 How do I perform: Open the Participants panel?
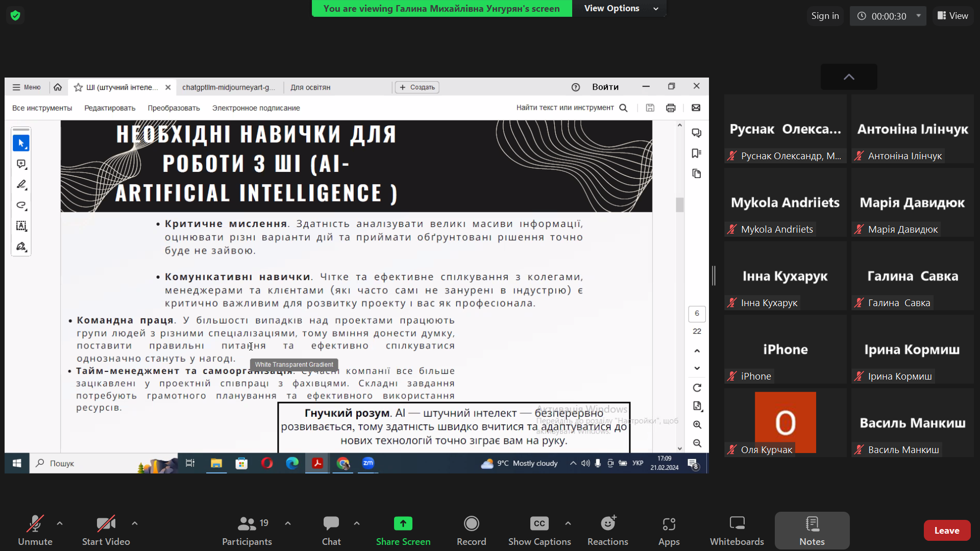(x=247, y=531)
